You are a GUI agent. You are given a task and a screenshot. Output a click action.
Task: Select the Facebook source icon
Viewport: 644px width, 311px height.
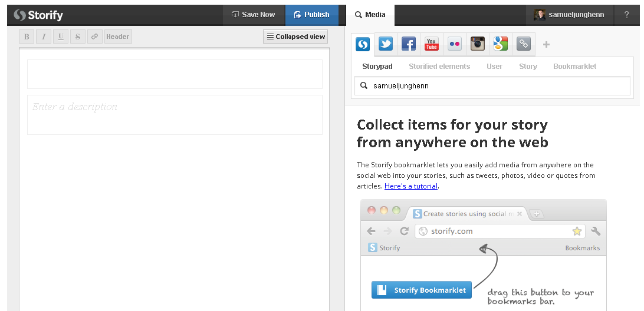[x=409, y=44]
